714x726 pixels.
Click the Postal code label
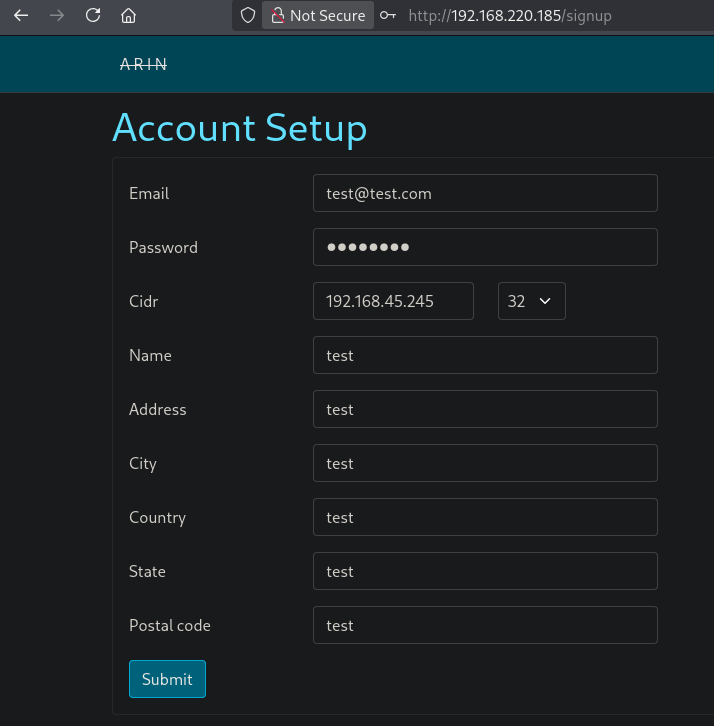tap(169, 626)
